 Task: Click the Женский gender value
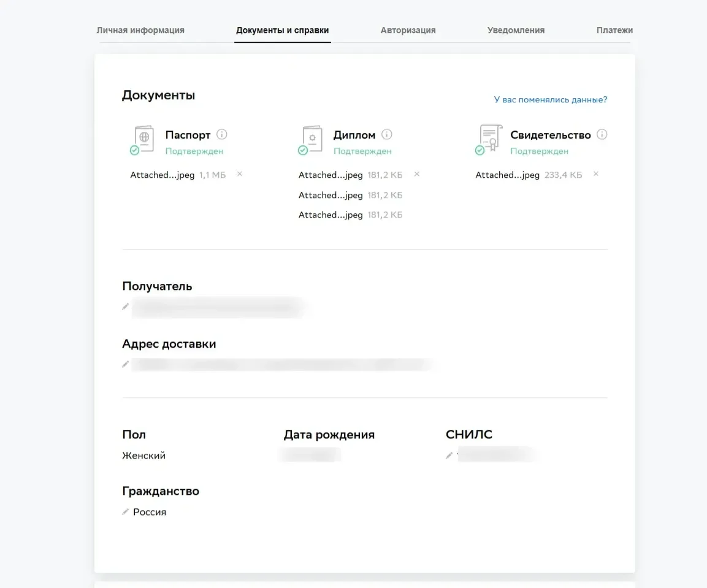[x=144, y=456]
